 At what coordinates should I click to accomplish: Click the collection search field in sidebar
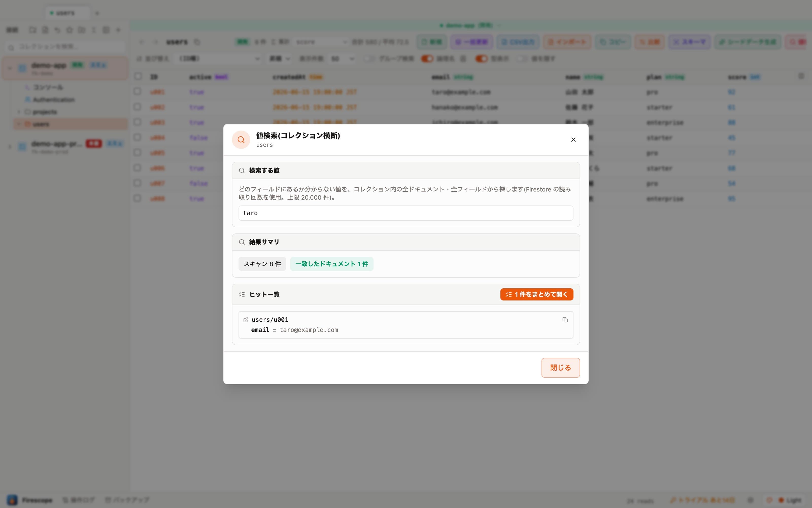(x=65, y=47)
